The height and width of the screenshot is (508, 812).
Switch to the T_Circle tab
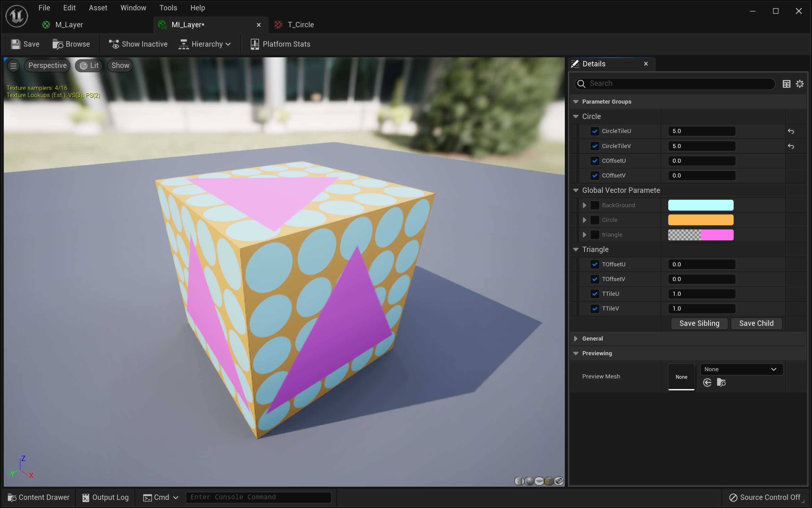(x=300, y=25)
